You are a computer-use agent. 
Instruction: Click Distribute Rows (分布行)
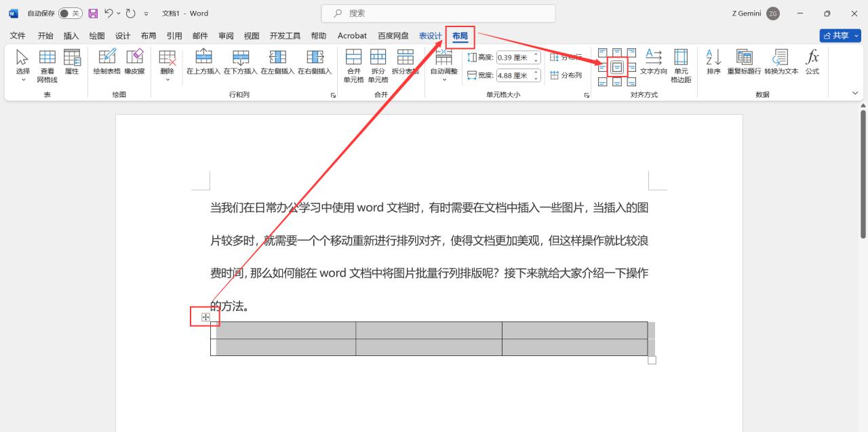(x=566, y=57)
